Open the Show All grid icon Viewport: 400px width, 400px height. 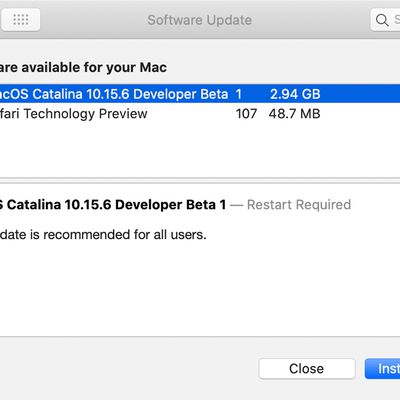pyautogui.click(x=21, y=20)
